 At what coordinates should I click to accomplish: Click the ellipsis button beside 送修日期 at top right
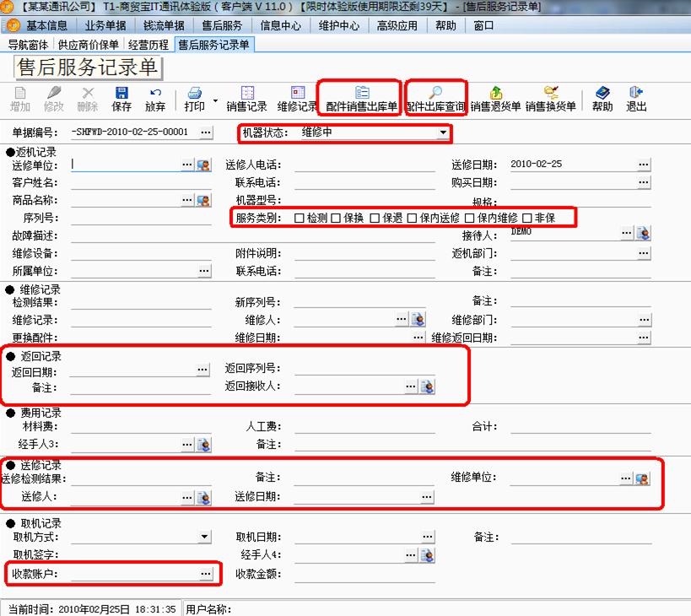(x=644, y=165)
